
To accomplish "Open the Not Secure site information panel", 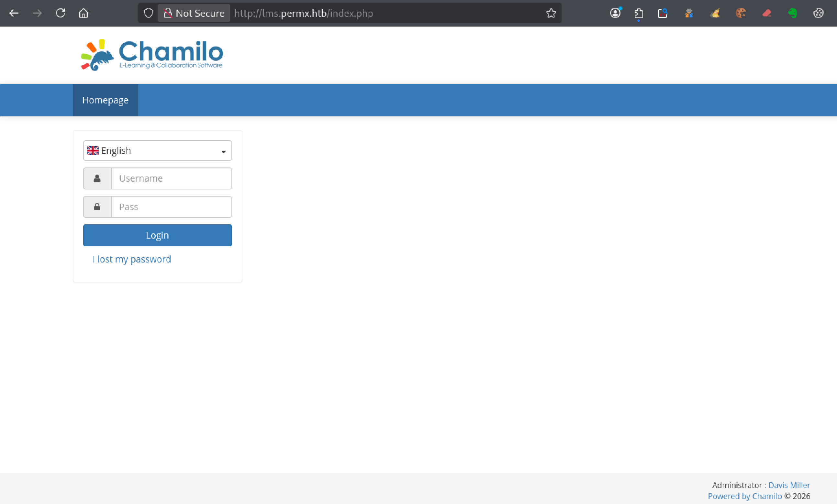I will click(194, 13).
